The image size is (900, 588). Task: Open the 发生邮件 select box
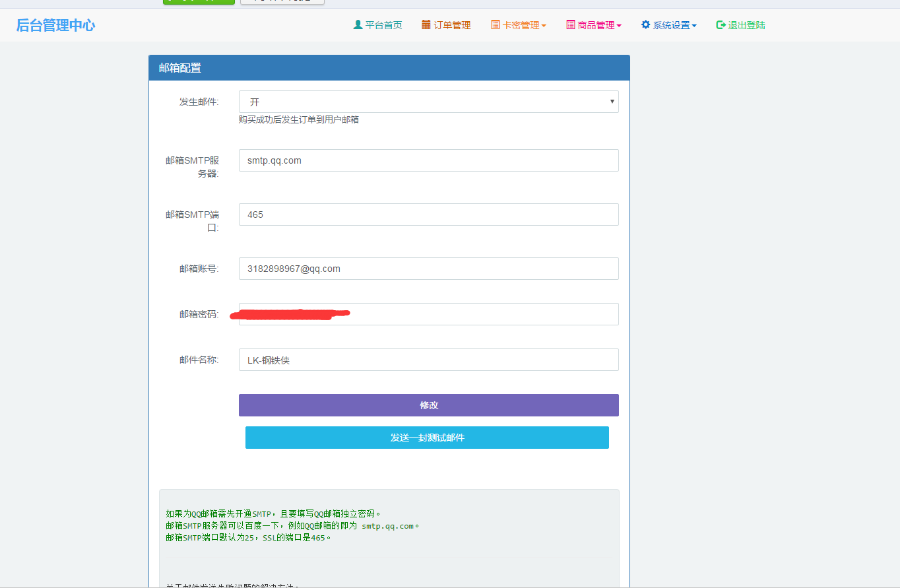click(429, 102)
